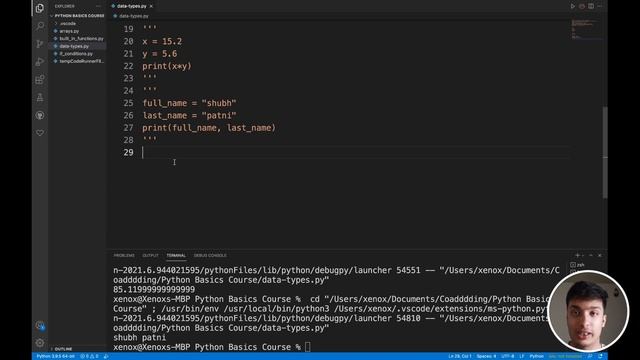
Task: Change encoding via UTF-8
Action: coord(507,356)
